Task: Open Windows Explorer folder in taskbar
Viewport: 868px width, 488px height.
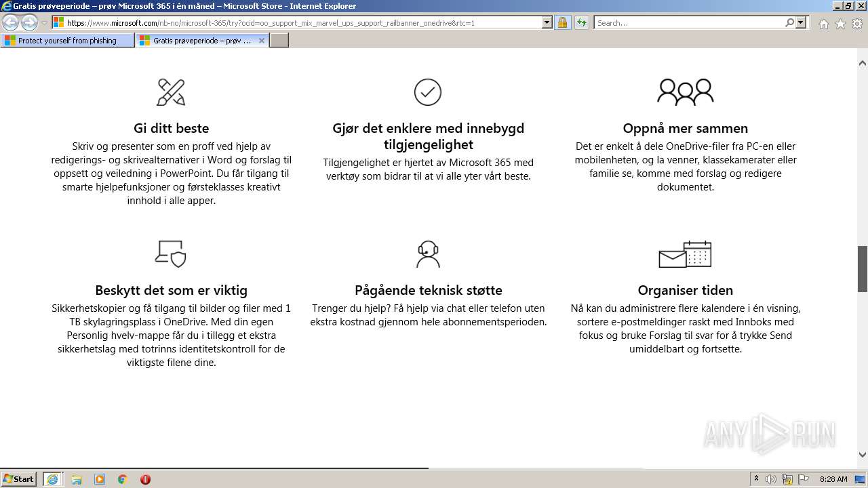Action: (x=77, y=479)
